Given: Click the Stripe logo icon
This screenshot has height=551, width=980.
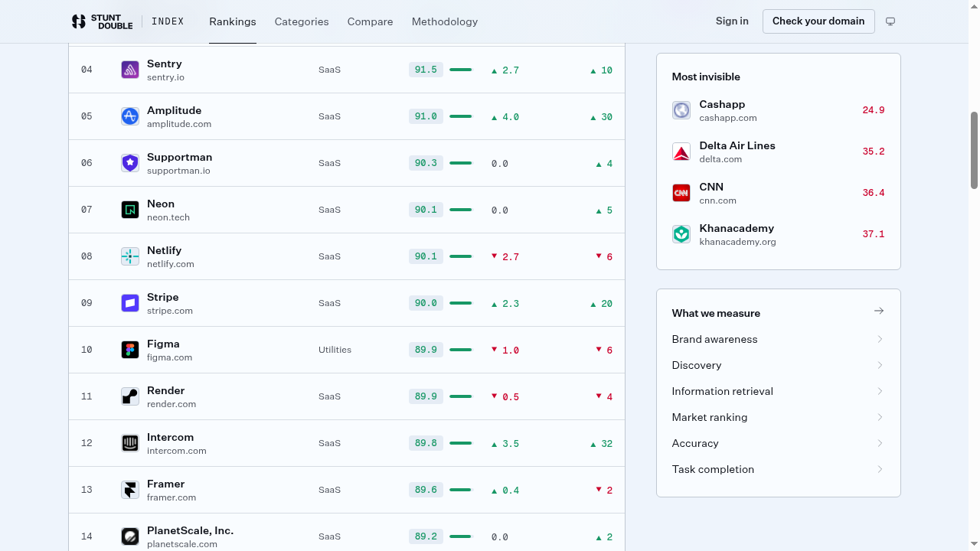Looking at the screenshot, I should click(x=130, y=303).
